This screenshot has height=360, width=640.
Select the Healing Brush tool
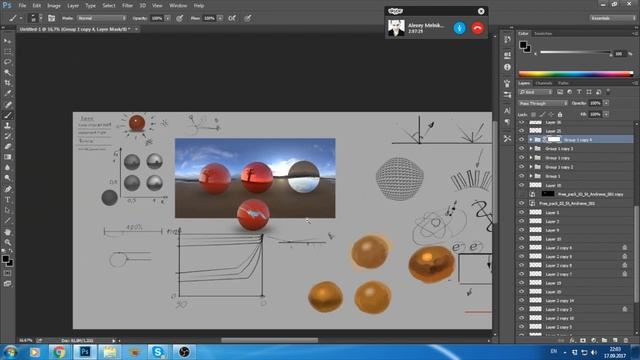click(x=7, y=104)
